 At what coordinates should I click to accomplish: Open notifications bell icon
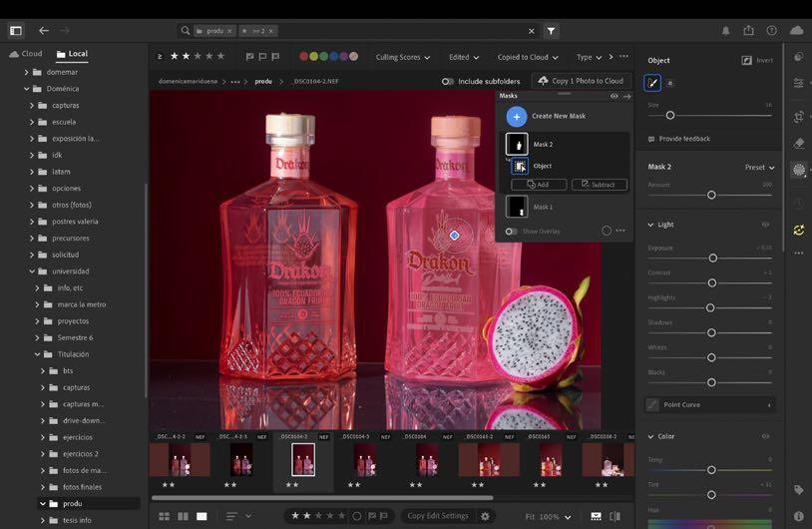click(x=725, y=31)
